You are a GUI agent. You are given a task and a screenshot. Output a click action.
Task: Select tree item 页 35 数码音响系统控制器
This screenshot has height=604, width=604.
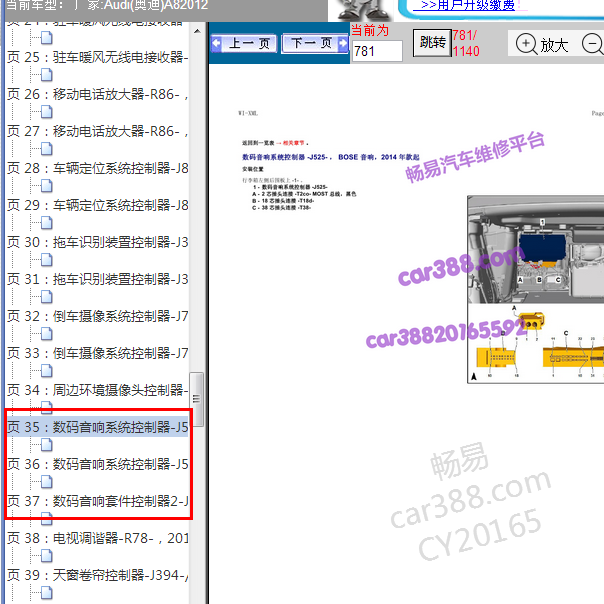pyautogui.click(x=97, y=427)
